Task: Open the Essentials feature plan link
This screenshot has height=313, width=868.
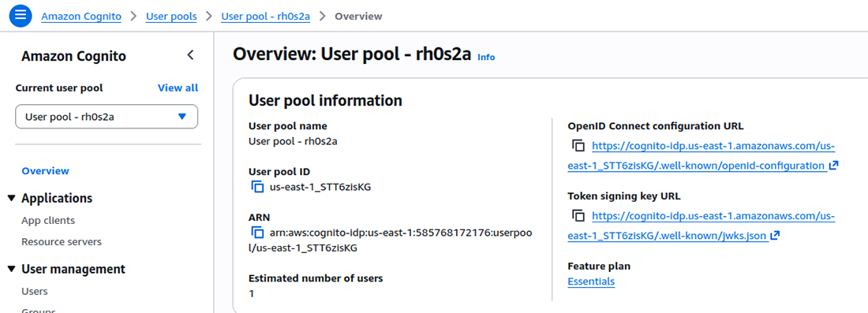Action: tap(591, 281)
